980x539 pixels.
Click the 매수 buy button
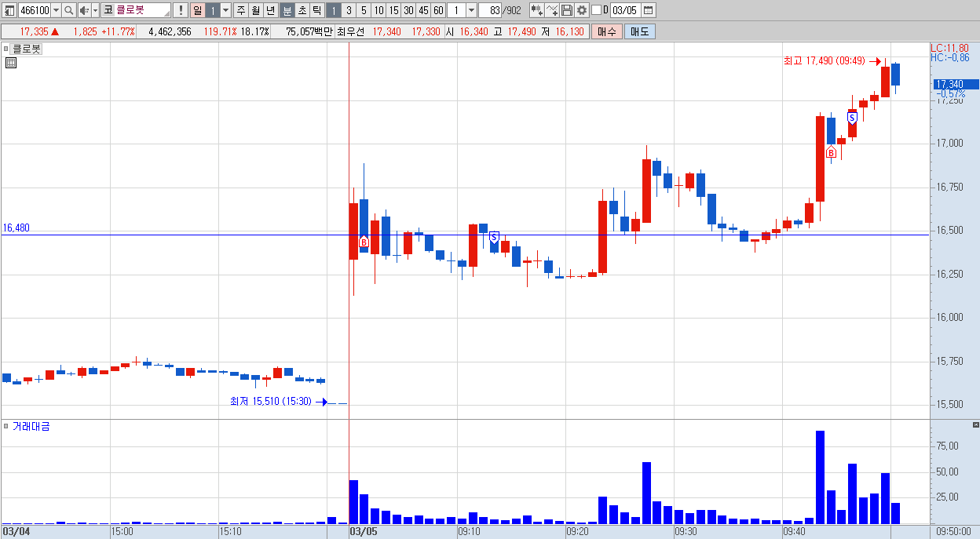pos(607,32)
